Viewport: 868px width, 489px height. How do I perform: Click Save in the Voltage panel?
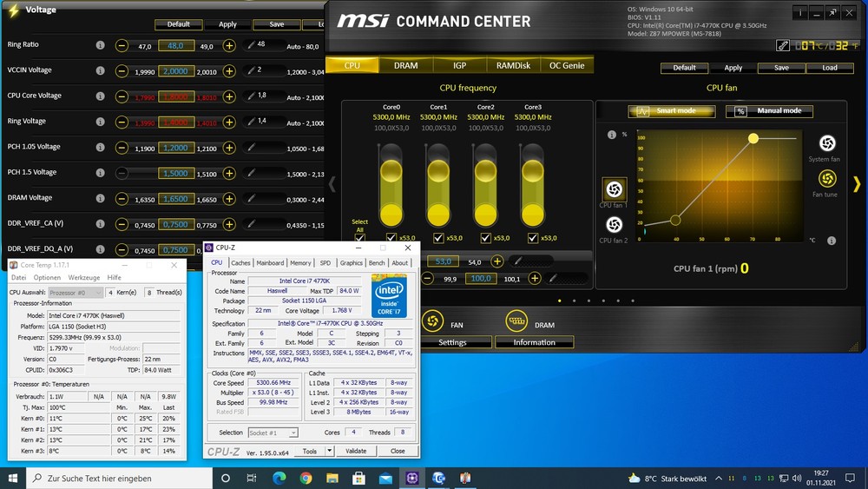pyautogui.click(x=277, y=24)
